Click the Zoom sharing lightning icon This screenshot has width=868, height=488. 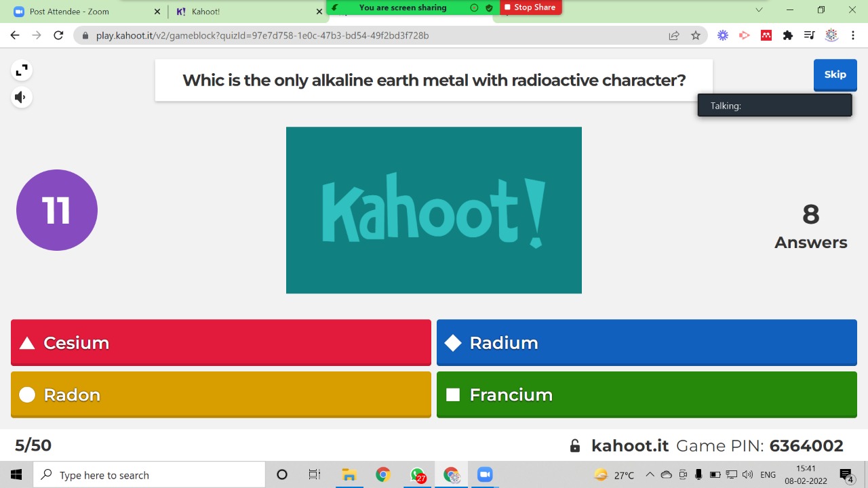click(334, 7)
